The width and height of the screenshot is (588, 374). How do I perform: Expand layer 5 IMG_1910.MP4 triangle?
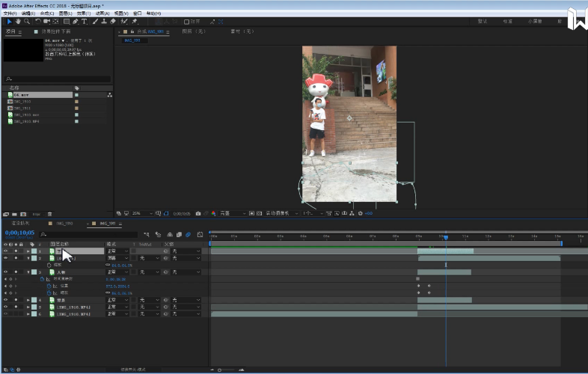click(x=28, y=307)
